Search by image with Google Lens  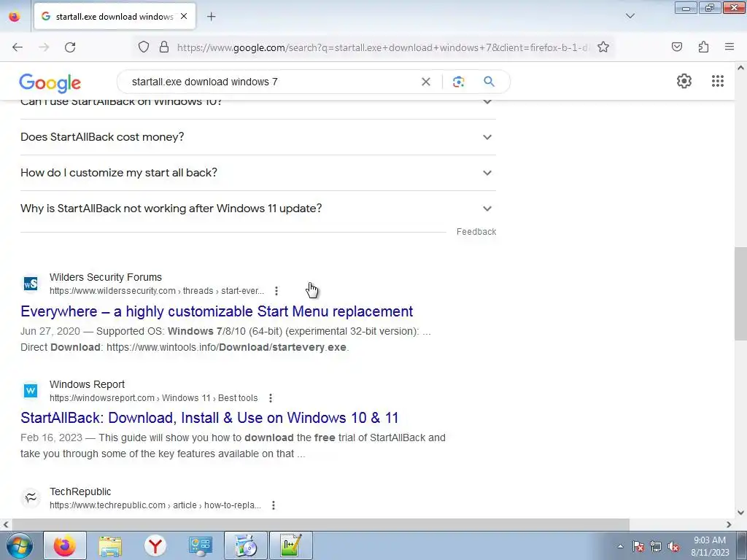click(x=459, y=82)
